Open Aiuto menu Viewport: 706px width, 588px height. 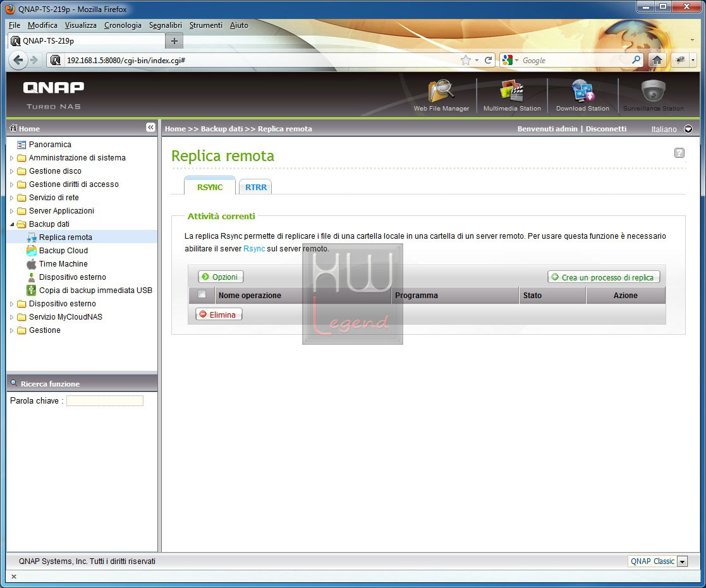(239, 25)
